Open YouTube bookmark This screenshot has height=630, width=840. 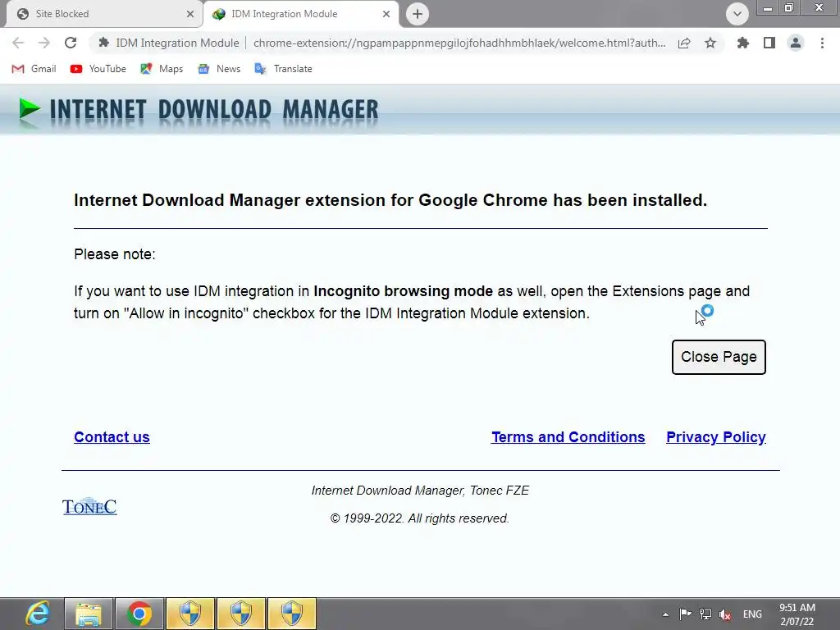point(98,69)
